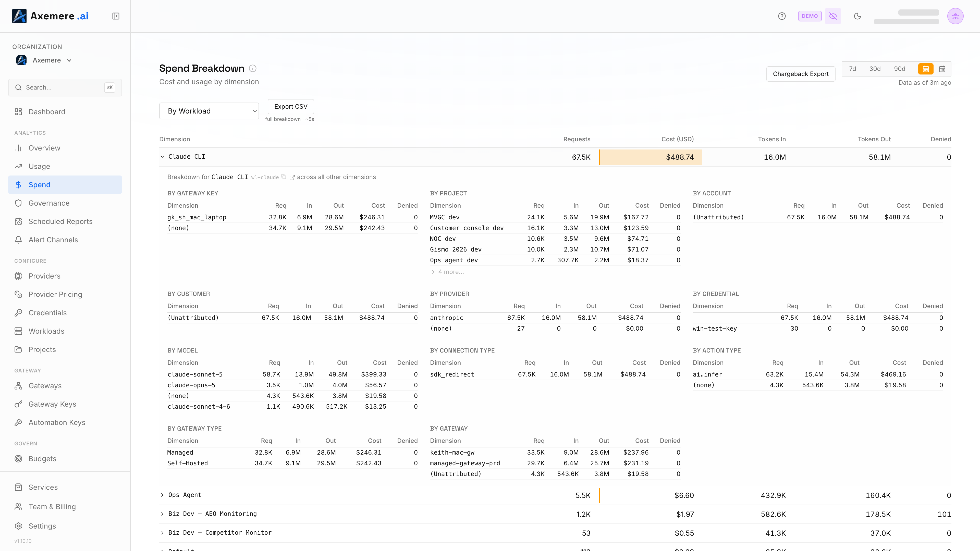This screenshot has height=551, width=980.
Task: Click the Dashboard grid icon
Action: pyautogui.click(x=18, y=112)
